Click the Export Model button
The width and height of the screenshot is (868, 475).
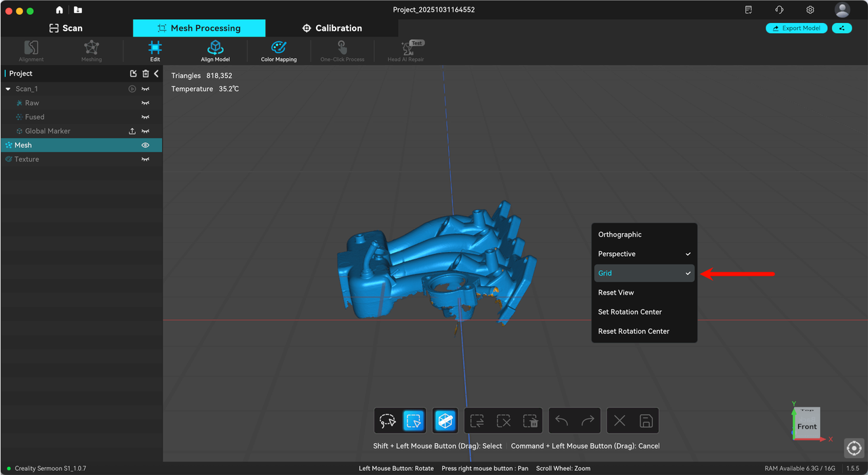pyautogui.click(x=796, y=28)
